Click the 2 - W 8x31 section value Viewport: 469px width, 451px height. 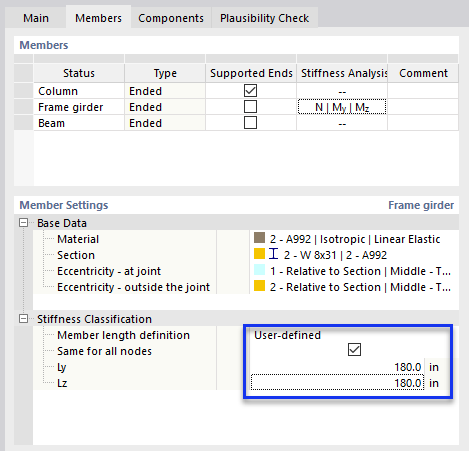coord(335,255)
